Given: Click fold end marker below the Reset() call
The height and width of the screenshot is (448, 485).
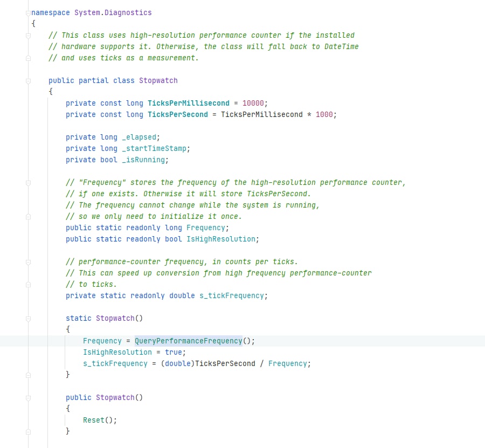Looking at the screenshot, I should click(28, 432).
